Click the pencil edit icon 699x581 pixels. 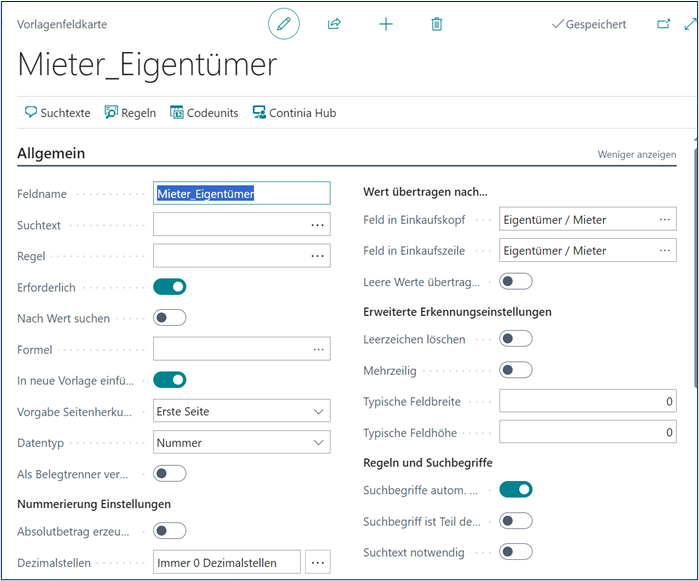284,24
